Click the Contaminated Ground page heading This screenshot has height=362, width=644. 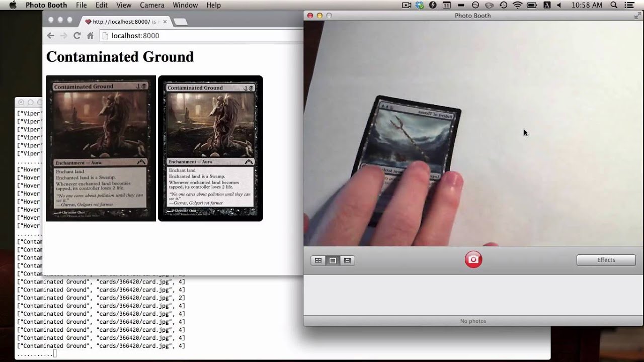pos(120,57)
